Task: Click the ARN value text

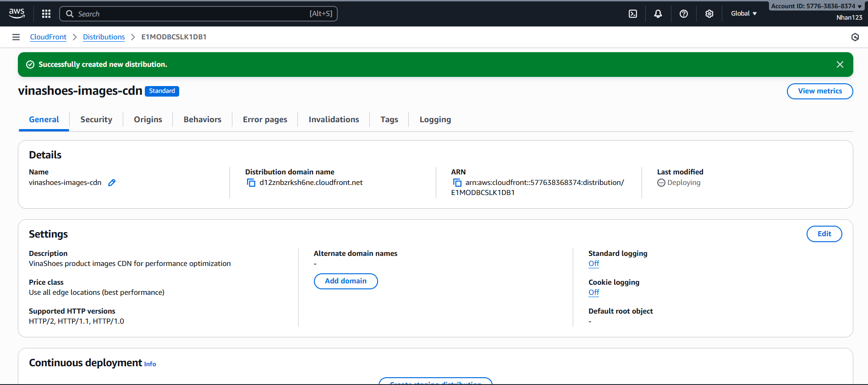Action: [538, 188]
